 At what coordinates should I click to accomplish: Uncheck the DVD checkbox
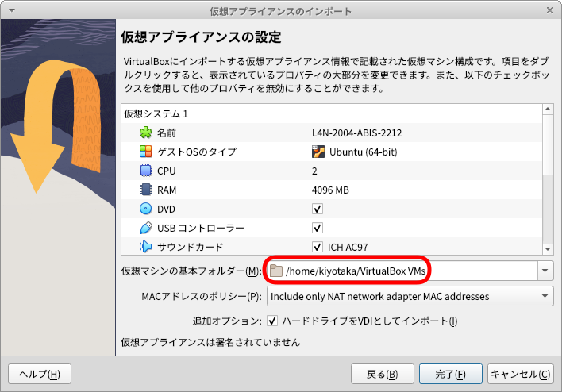(x=318, y=209)
